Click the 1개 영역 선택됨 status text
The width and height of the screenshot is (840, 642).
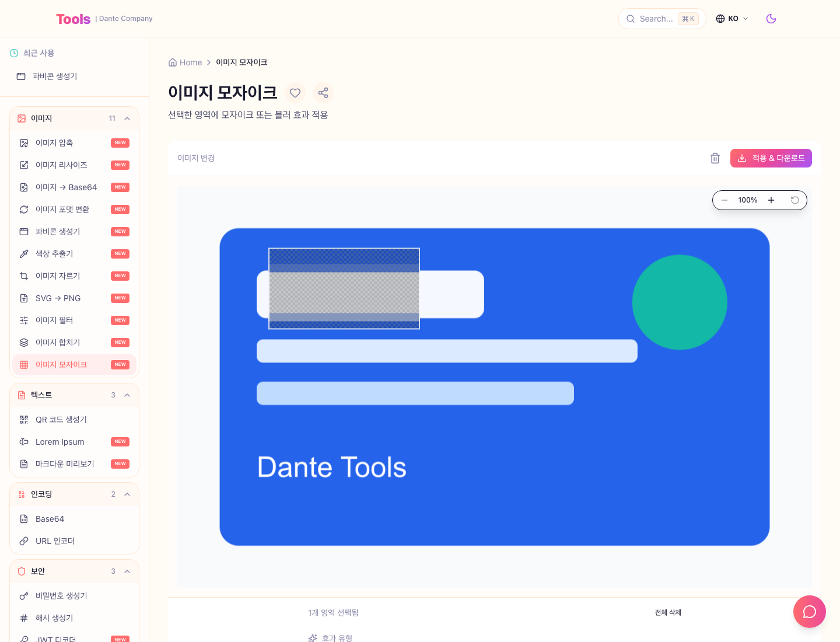[x=333, y=612]
